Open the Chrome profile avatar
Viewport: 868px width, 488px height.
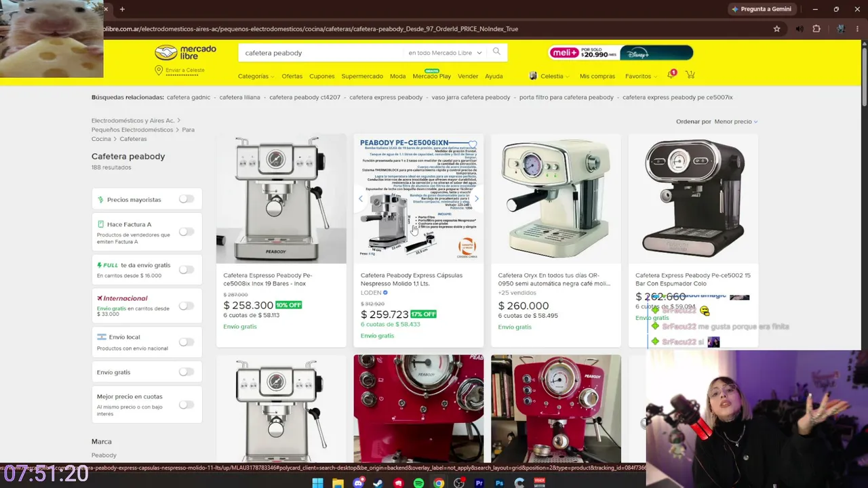[840, 28]
